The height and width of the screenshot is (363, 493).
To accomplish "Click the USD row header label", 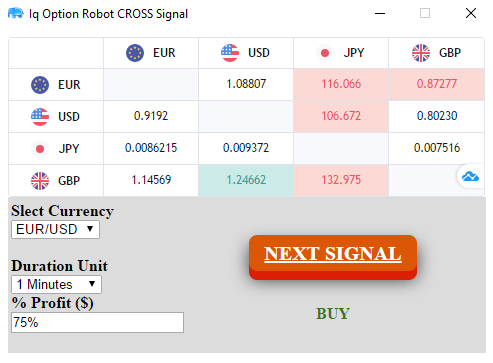I will click(69, 117).
